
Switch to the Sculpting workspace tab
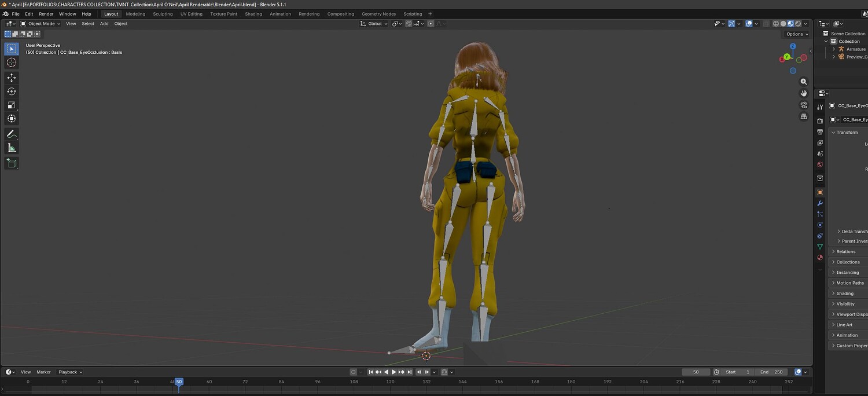tap(163, 14)
